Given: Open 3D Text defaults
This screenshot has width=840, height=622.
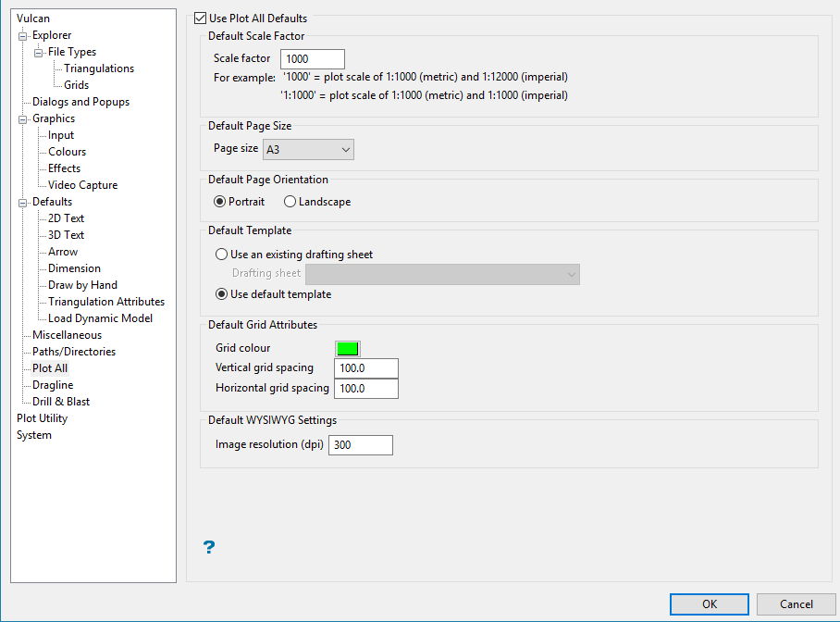Looking at the screenshot, I should coord(66,235).
